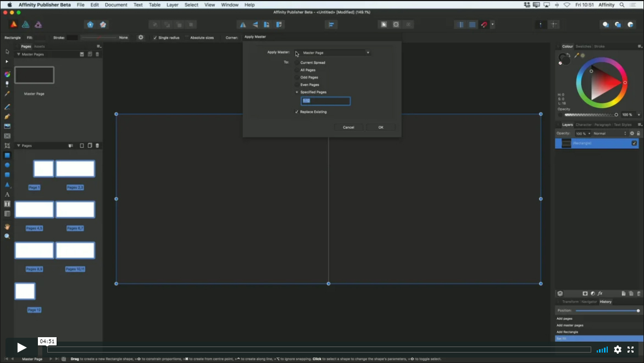Select the Colour Picker eyedropper tool
This screenshot has width=644, height=363.
pos(7,93)
